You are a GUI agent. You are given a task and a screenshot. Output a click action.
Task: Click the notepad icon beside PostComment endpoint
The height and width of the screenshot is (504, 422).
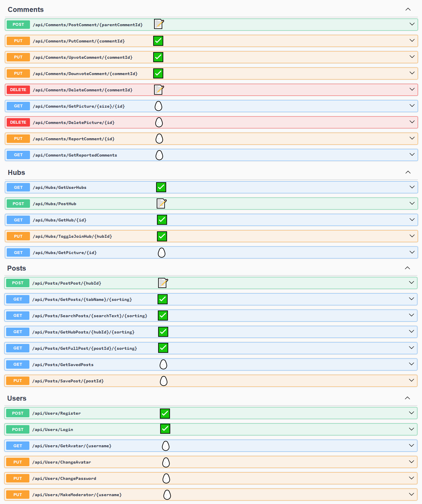tap(159, 24)
